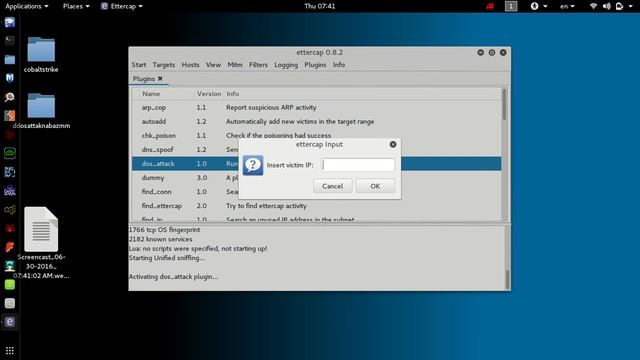Select the autoadd plugin row

316,122
